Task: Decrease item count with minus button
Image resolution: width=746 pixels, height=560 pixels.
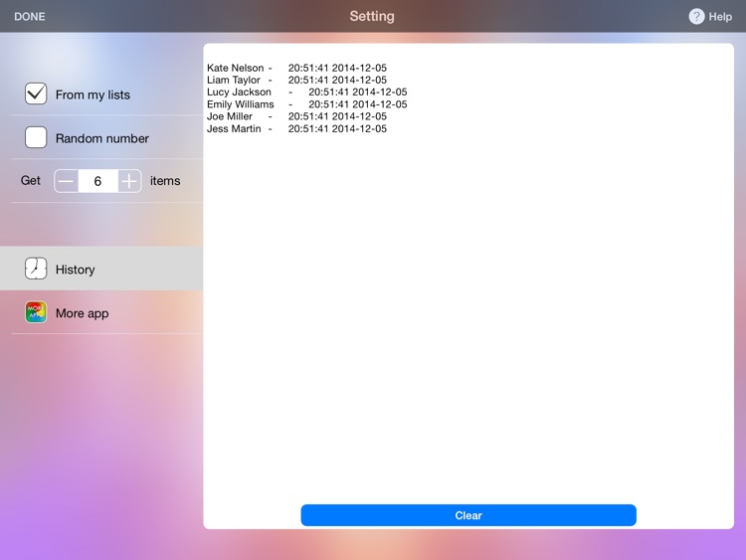Action: (x=66, y=181)
